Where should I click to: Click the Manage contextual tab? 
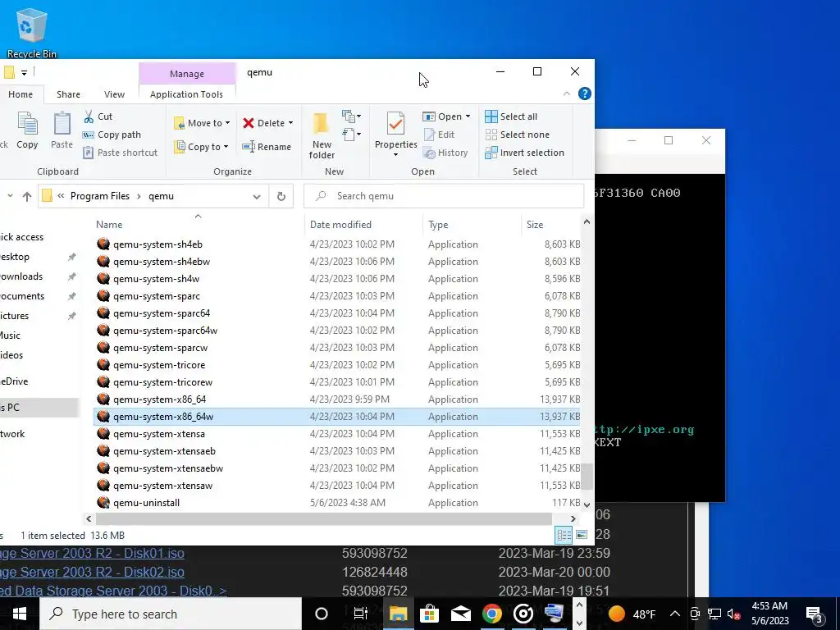point(187,73)
